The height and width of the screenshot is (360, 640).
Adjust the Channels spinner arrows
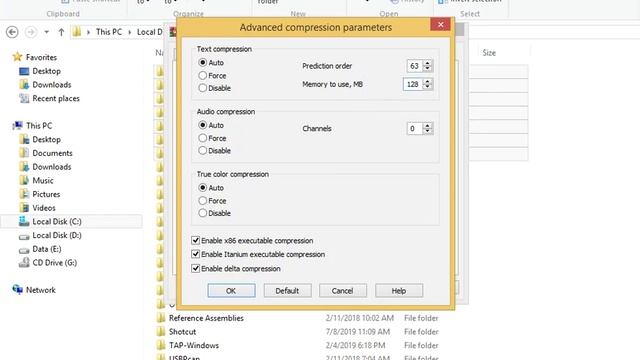427,129
